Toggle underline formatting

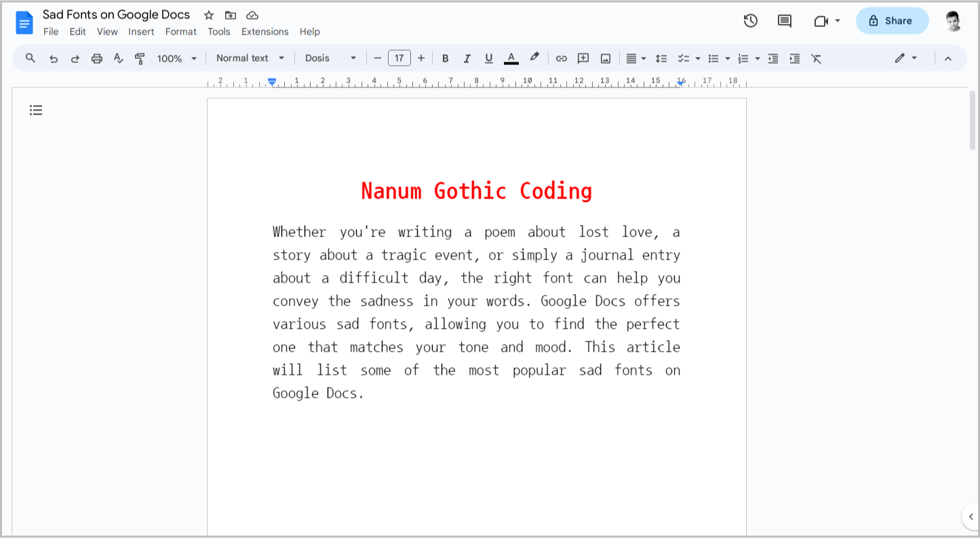pyautogui.click(x=488, y=59)
